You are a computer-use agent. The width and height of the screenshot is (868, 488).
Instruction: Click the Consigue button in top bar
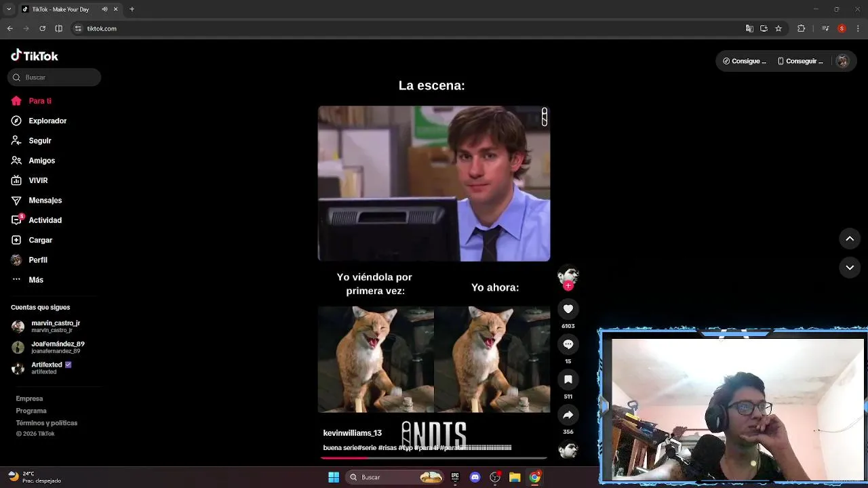(745, 61)
